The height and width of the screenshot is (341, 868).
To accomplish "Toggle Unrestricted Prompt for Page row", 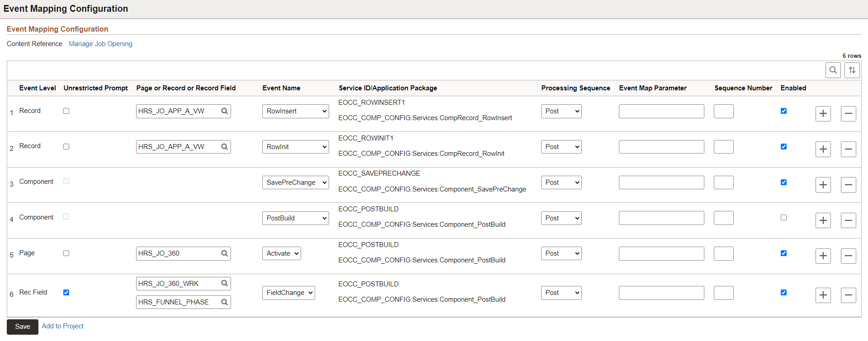I will [66, 253].
